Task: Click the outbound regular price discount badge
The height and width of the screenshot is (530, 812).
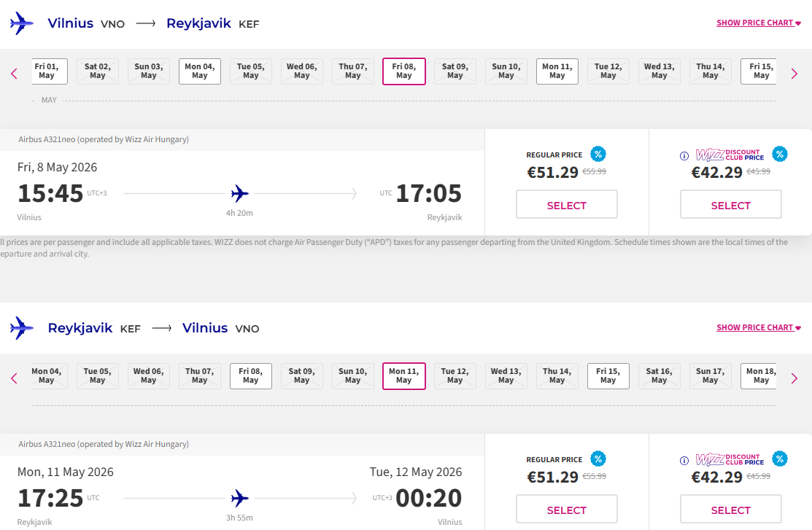Action: 598,154
